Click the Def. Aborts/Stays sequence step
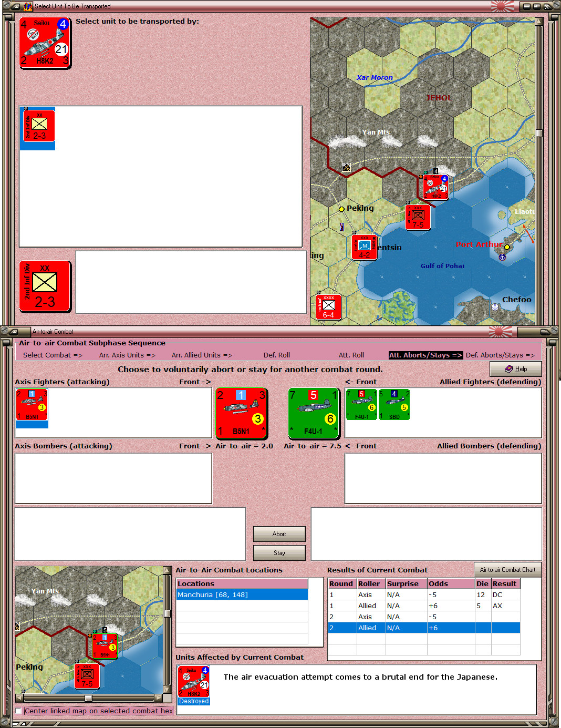This screenshot has height=728, width=561. click(500, 355)
